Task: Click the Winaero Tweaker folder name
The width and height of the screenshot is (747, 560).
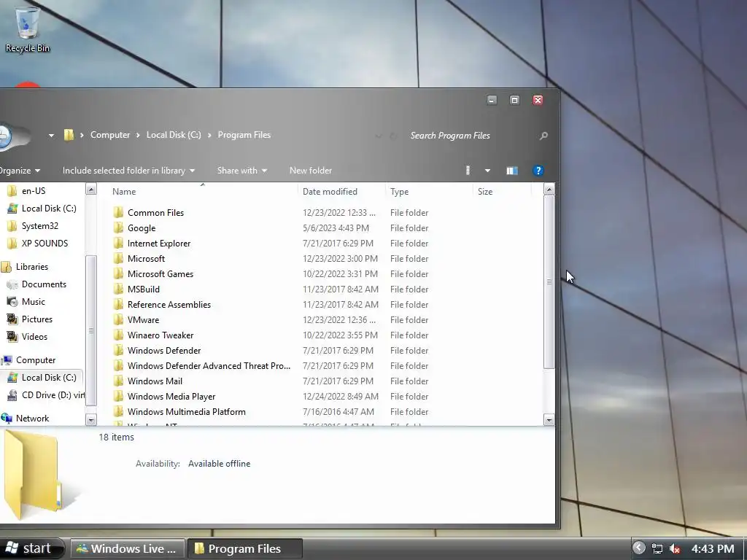Action: pos(160,335)
